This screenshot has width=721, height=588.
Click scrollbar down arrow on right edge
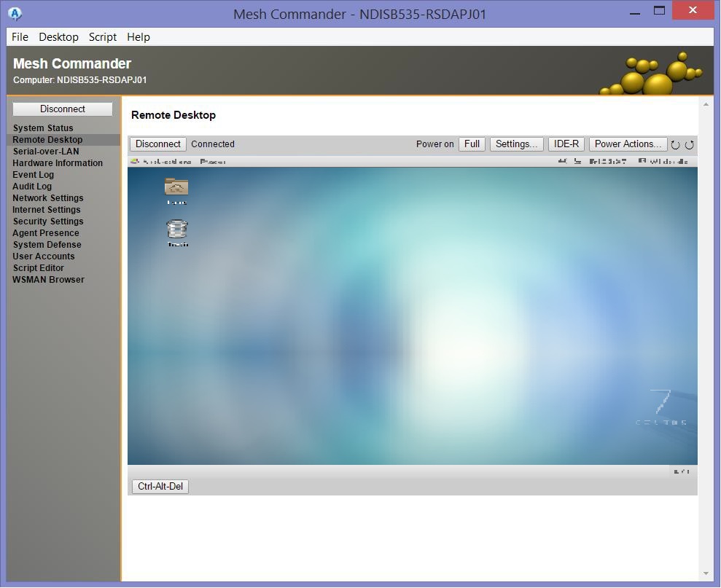click(x=706, y=573)
